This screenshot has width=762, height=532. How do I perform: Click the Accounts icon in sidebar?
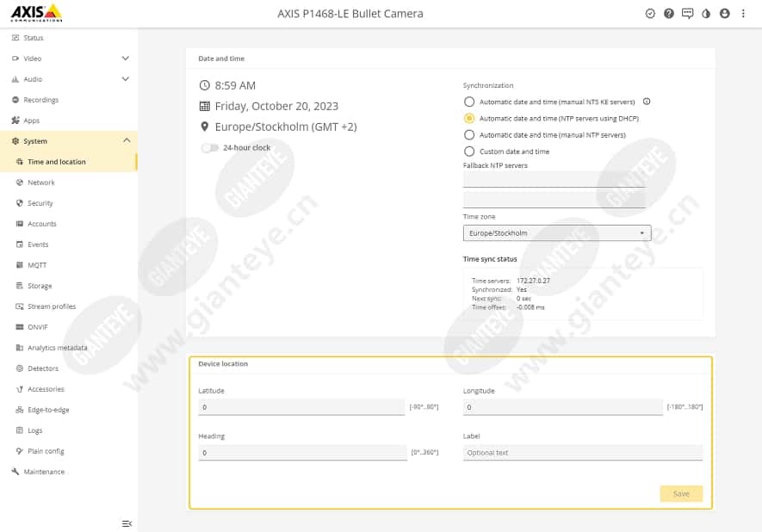(x=20, y=224)
